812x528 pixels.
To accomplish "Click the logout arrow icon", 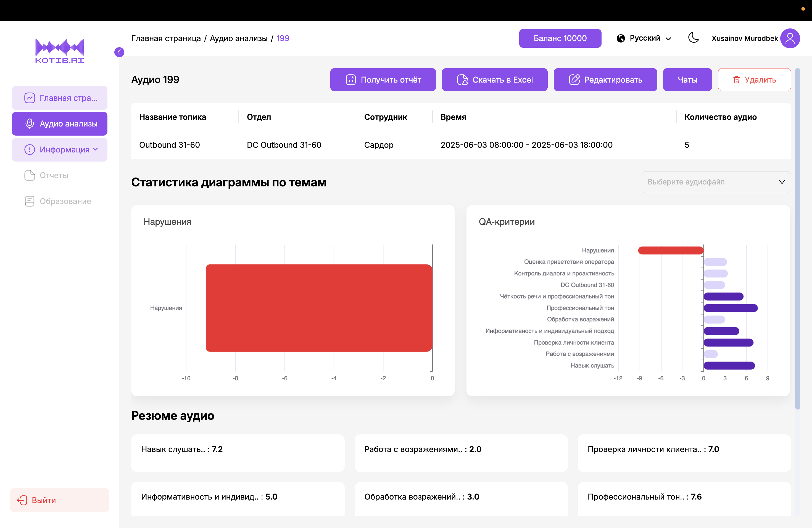I will [x=22, y=500].
